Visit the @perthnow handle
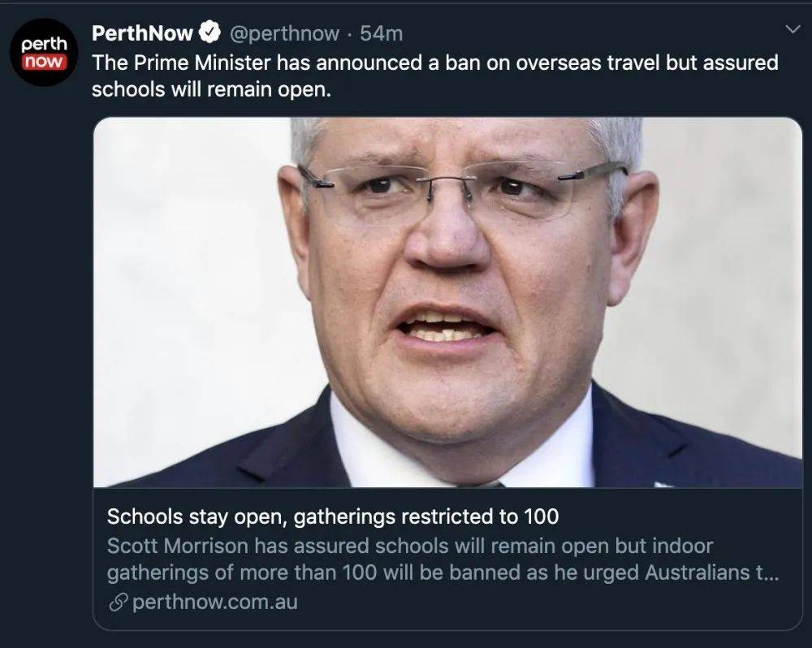The width and height of the screenshot is (812, 648). tap(283, 33)
